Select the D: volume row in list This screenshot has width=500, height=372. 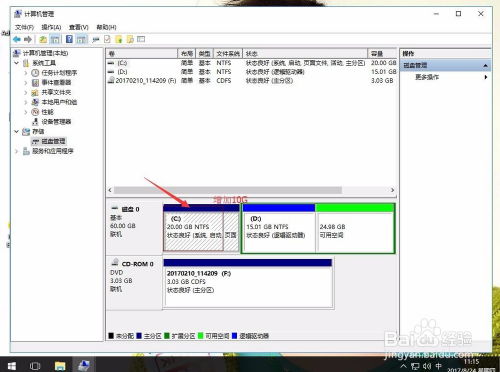(252, 72)
